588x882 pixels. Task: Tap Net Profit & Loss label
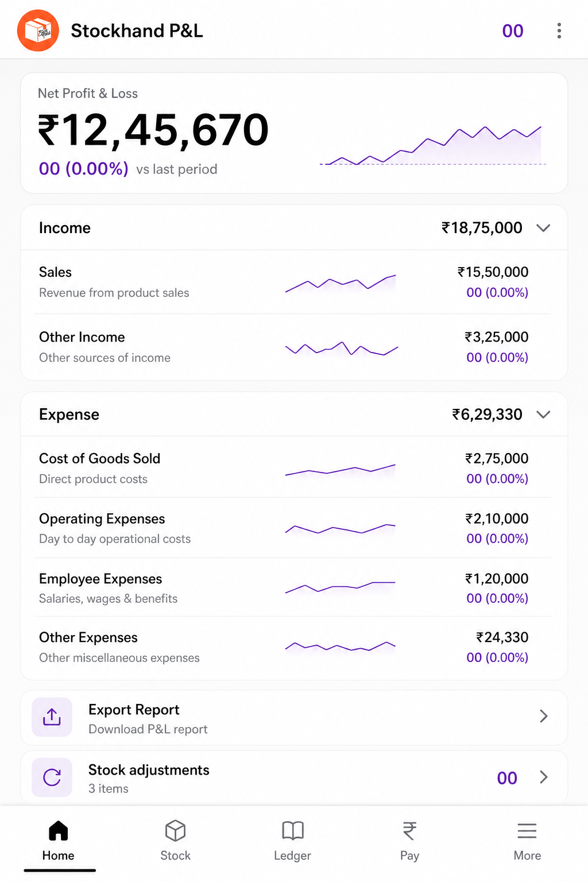[88, 94]
